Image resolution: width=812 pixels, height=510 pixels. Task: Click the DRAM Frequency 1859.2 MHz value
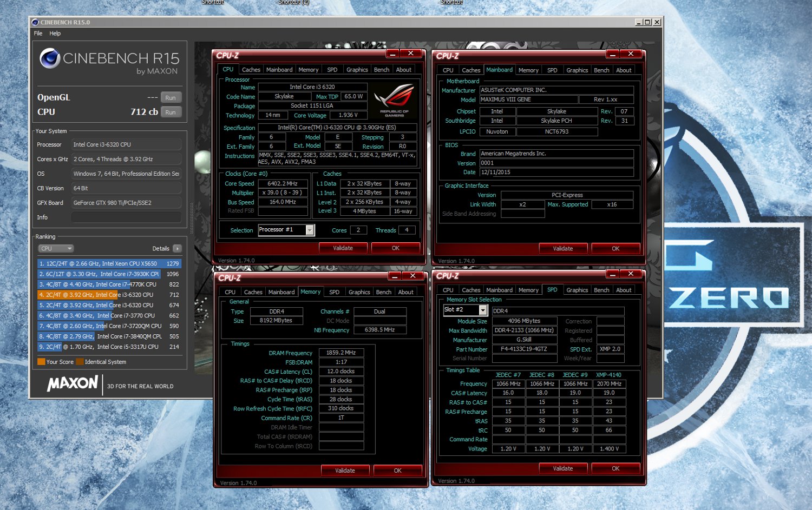341,353
